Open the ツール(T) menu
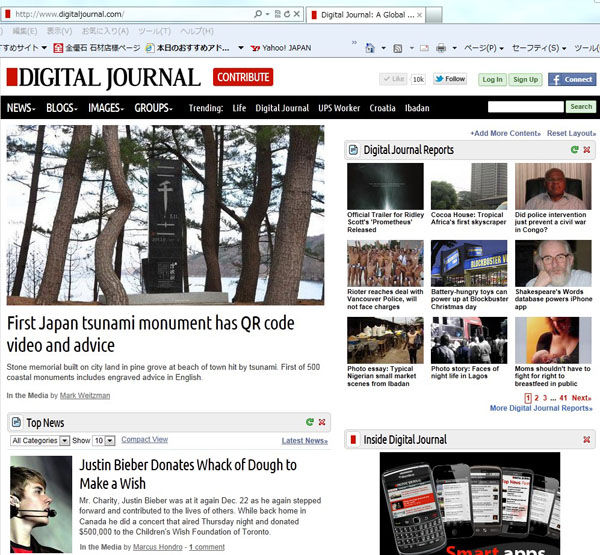The height and width of the screenshot is (555, 600). 154,31
